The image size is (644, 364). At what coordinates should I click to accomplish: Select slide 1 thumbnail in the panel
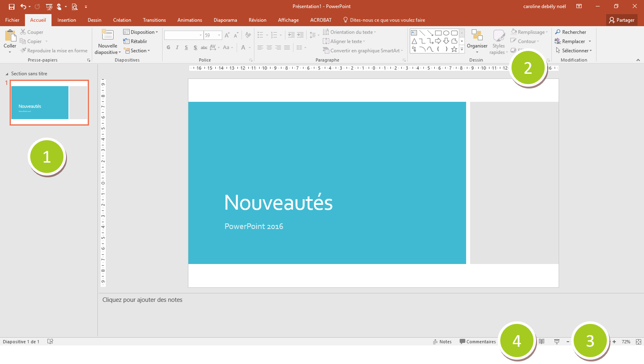tap(49, 102)
